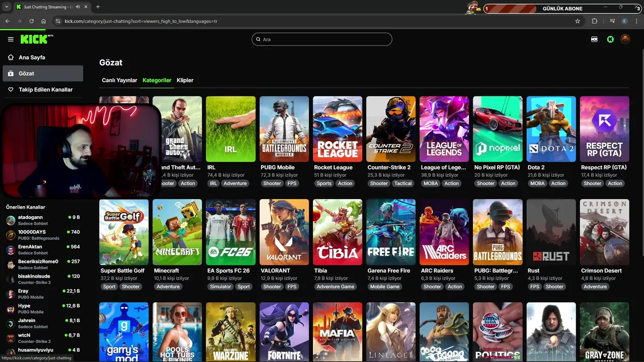Open the tab search dropdown arrow

6,7
